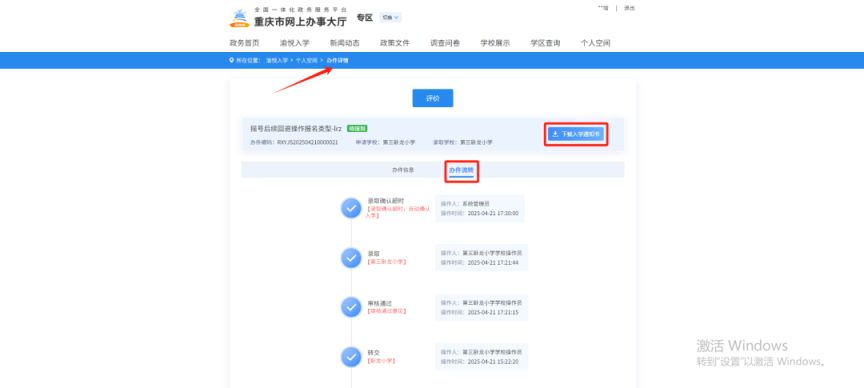The height and width of the screenshot is (388, 864).
Task: Click the location pin icon in breadcrumb
Action: pos(231,60)
